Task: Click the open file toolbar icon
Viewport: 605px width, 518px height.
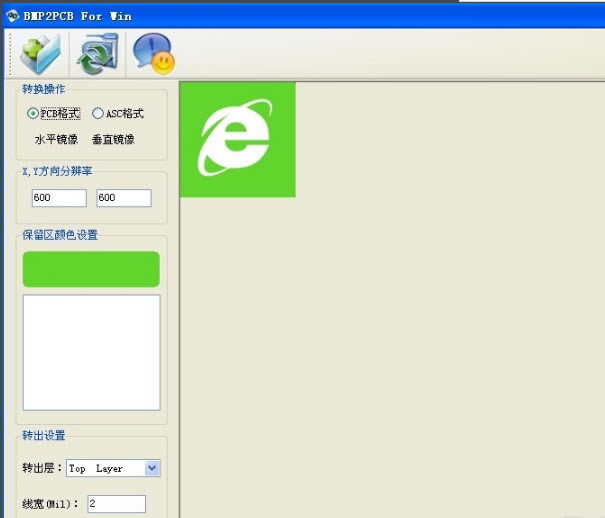Action: 40,54
